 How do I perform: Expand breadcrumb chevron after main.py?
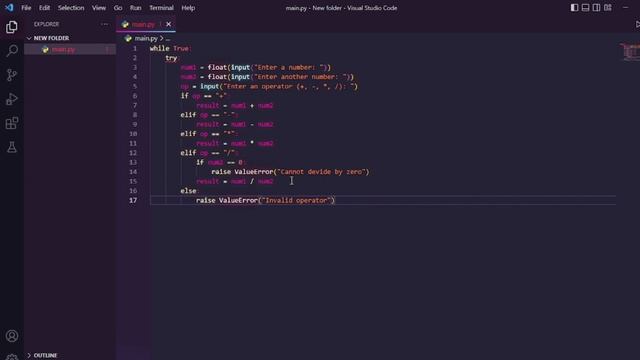click(x=162, y=38)
